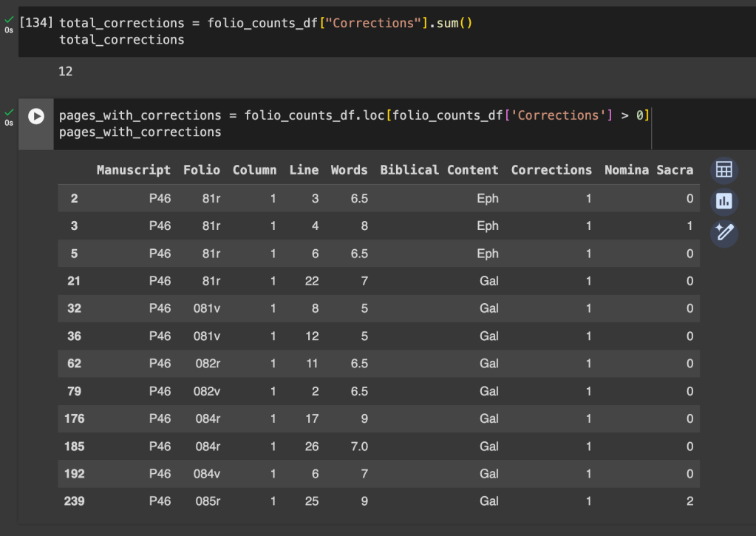Open suggested charts for the dataframe

(x=723, y=202)
